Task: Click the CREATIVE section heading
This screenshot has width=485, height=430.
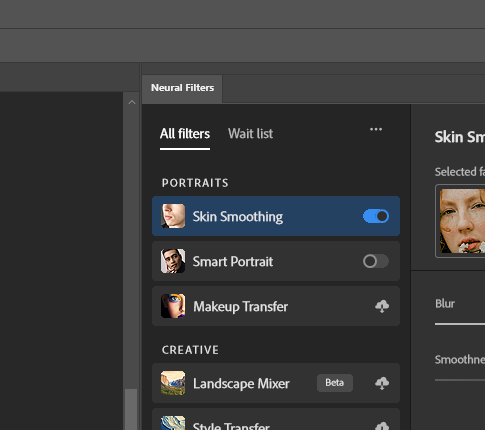Action: pyautogui.click(x=190, y=350)
